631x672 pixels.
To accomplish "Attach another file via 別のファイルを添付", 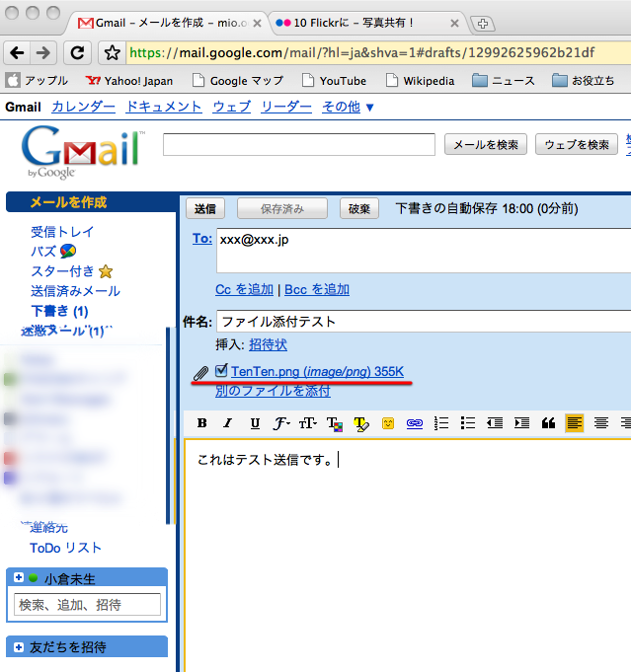I will point(273,391).
